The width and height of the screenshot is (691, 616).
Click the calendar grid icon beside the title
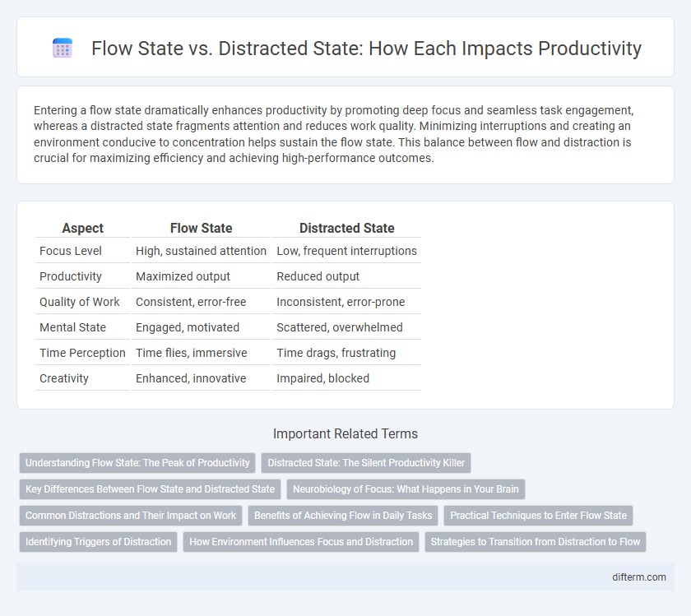click(63, 48)
